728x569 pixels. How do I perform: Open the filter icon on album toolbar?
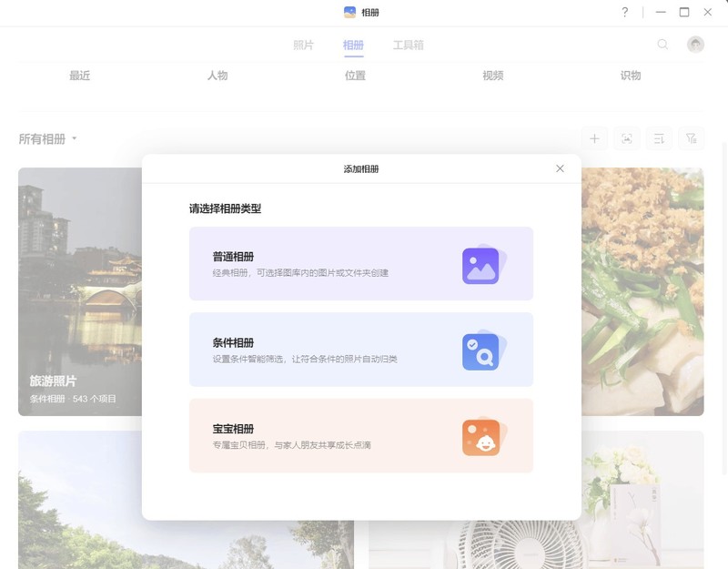(692, 138)
